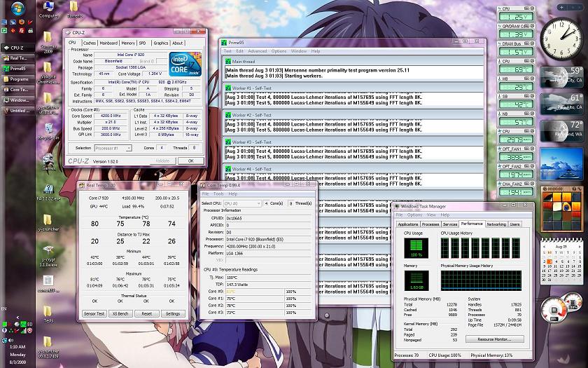Open the Computer desktop icon
Viewport: 588px width, 368px height.
pos(48,10)
